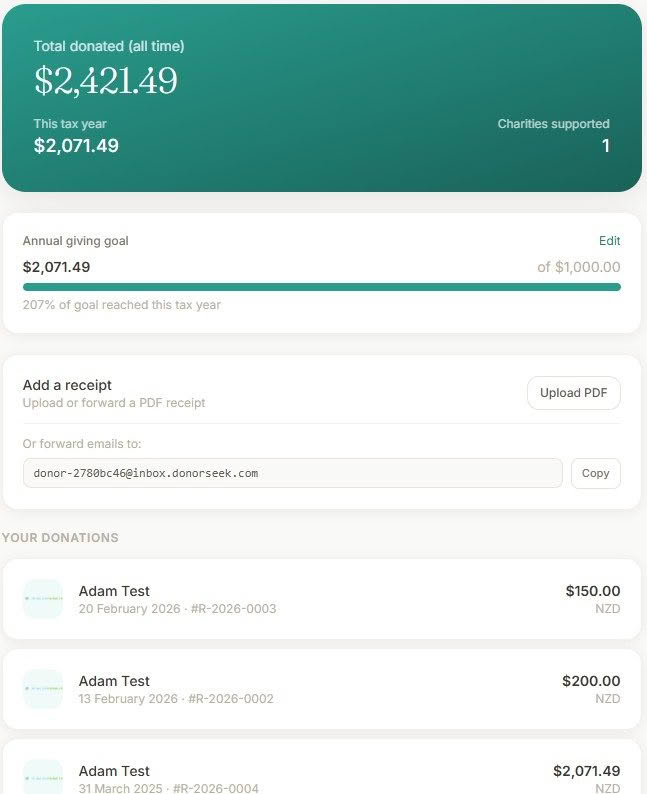Click the Your Donations section heading
The width and height of the screenshot is (647, 794).
click(60, 538)
